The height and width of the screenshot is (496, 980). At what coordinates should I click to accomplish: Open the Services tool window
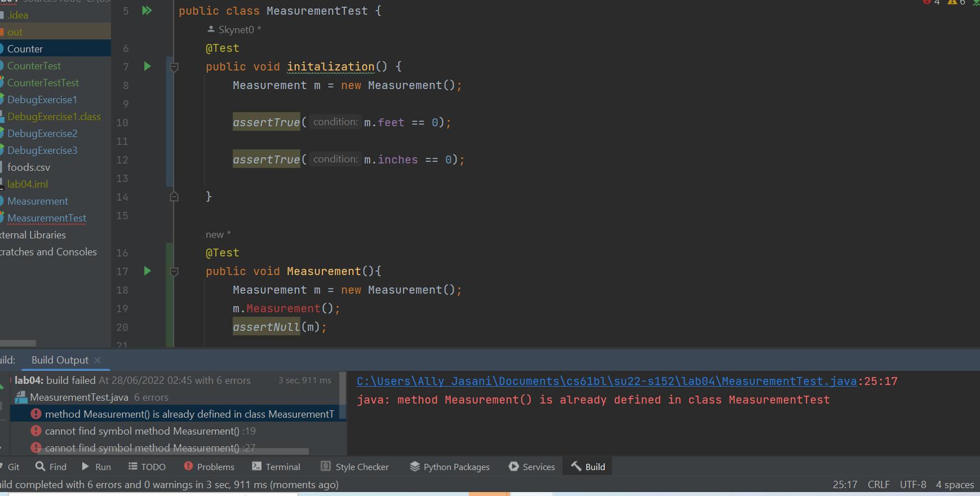pos(532,467)
